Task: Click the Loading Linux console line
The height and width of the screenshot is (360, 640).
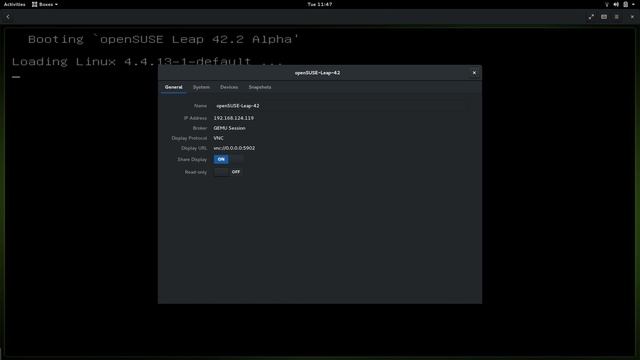Action: coord(147,62)
